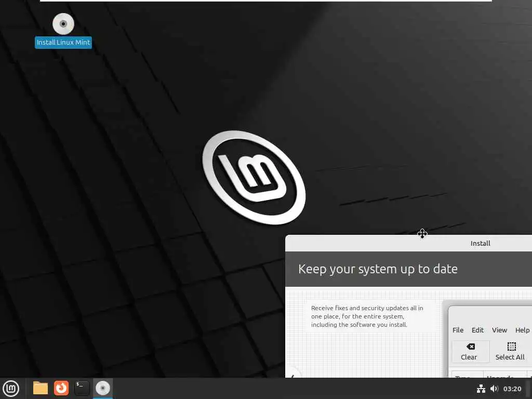Open the calendar from the 03:20 clock
The width and height of the screenshot is (532, 399).
(x=512, y=389)
